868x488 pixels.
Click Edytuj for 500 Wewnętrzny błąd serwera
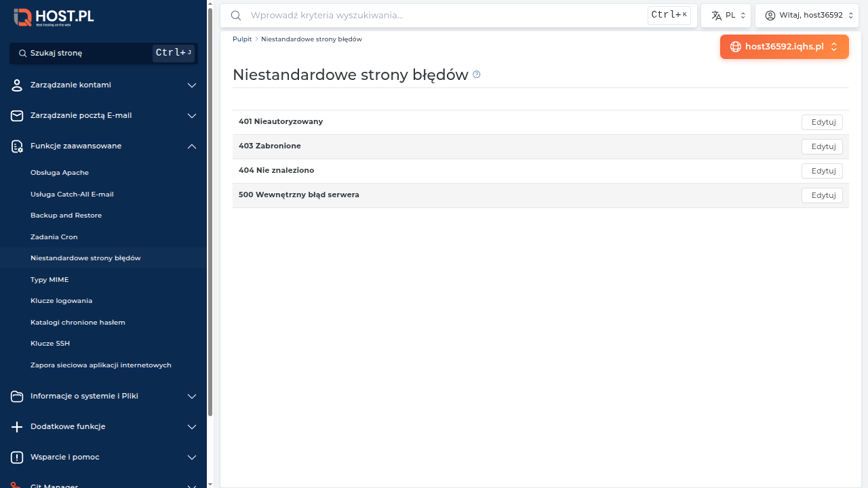tap(822, 195)
